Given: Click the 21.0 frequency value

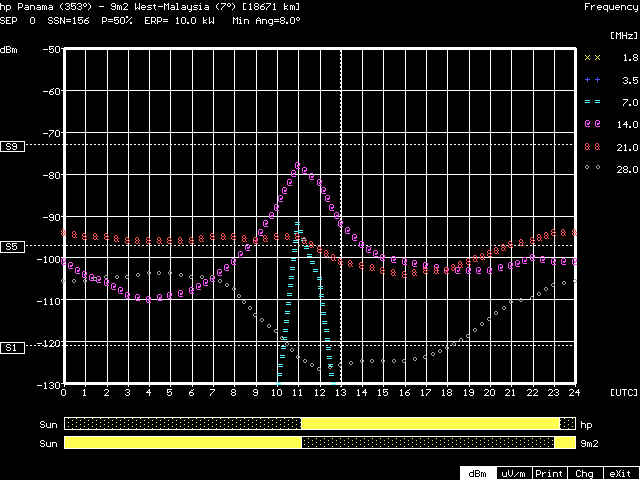Looking at the screenshot, I should (627, 147).
